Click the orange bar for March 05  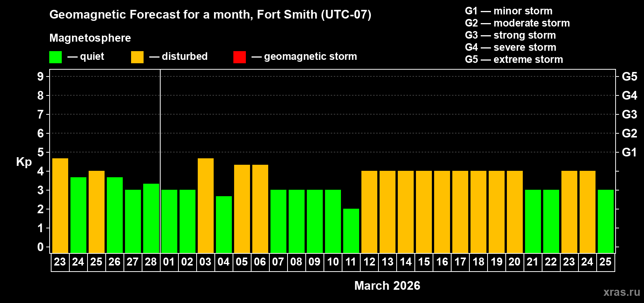click(x=242, y=209)
